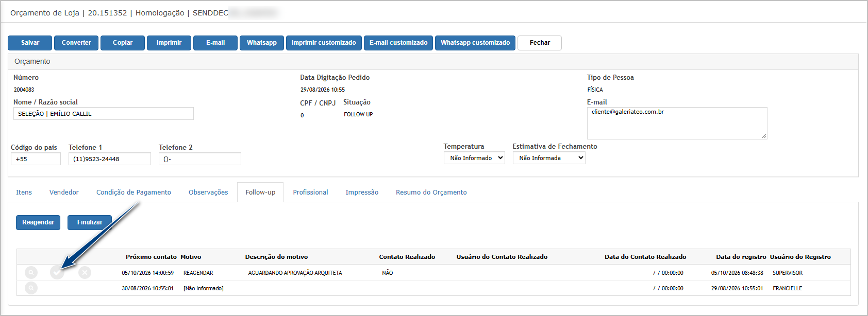The width and height of the screenshot is (868, 316).
Task: Expand the Estimativa de Fechamento dropdown
Action: tap(549, 158)
